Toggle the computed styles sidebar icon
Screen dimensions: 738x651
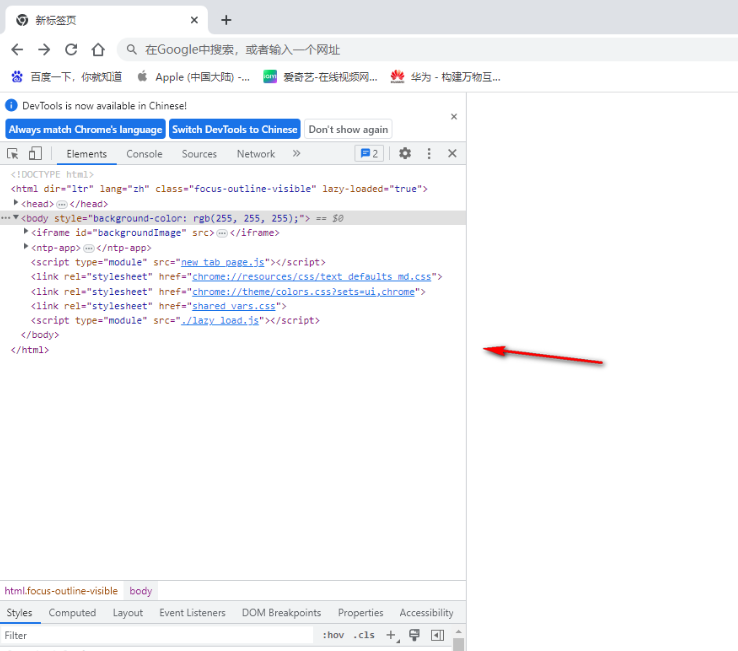437,635
